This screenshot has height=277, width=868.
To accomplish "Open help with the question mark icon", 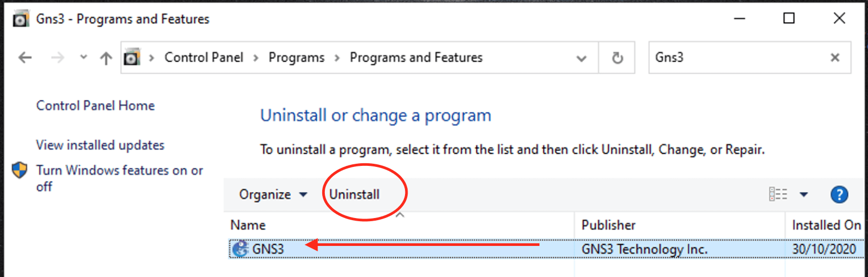I will (839, 195).
